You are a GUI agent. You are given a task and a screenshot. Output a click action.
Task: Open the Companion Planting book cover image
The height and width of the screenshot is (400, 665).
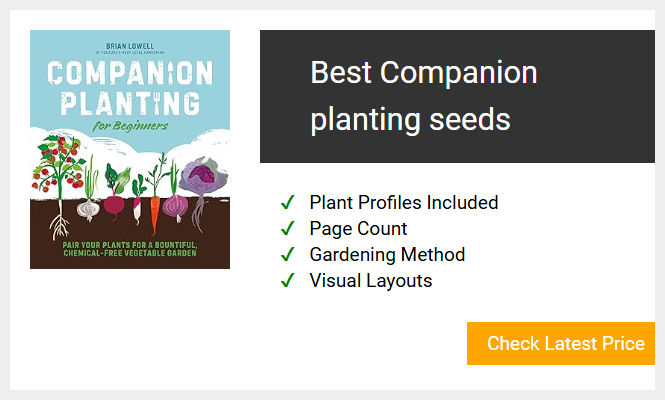coord(130,149)
